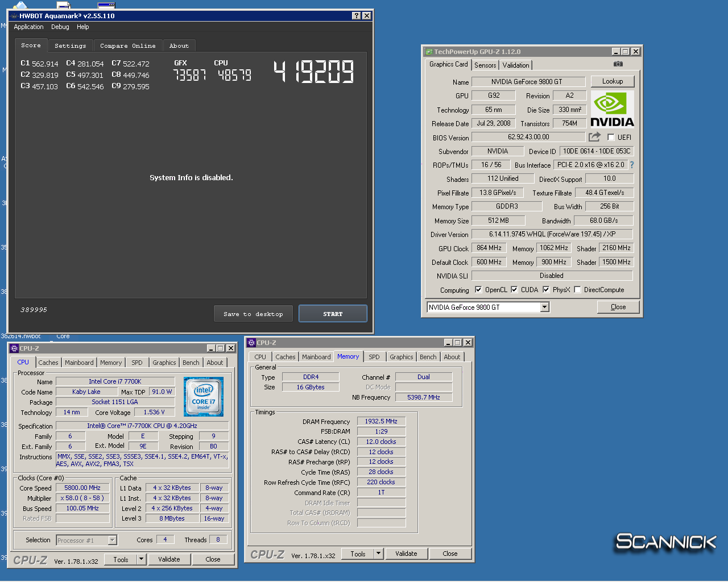Toggle the OpenCL checkbox

[x=478, y=290]
